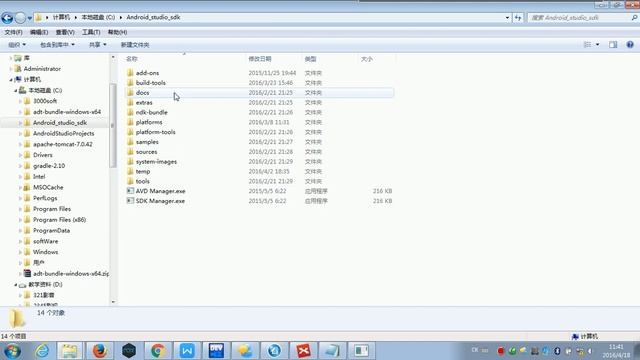Open Firefox from the taskbar

point(100,351)
